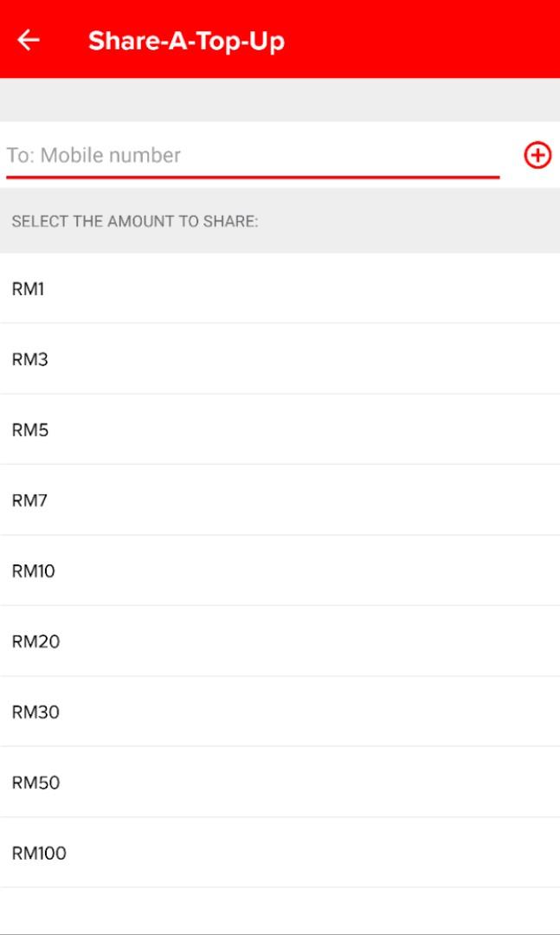Pick the RM50 top-up option

click(35, 783)
